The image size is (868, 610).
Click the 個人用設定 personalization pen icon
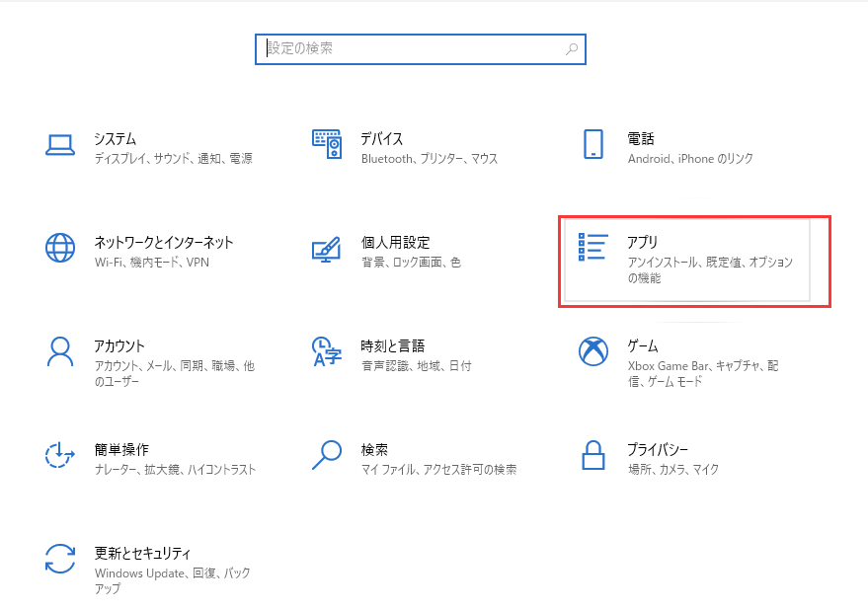(327, 248)
